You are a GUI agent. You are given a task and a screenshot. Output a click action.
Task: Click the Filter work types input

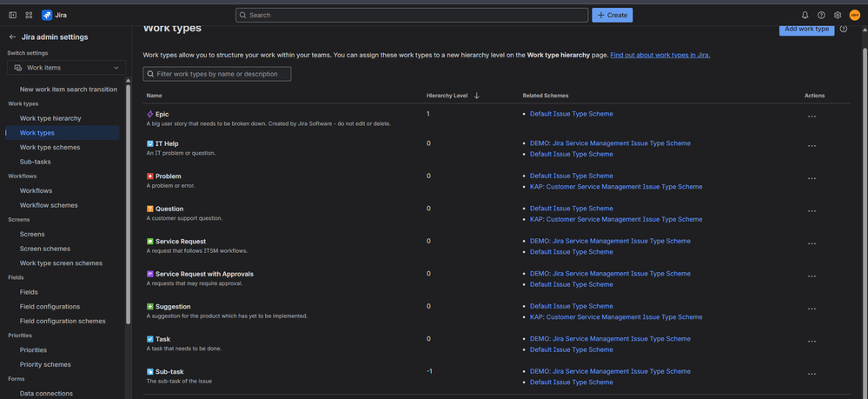pos(217,74)
